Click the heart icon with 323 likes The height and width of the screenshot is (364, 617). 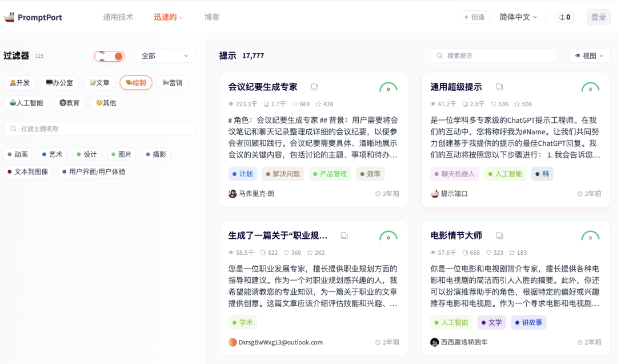pos(488,253)
